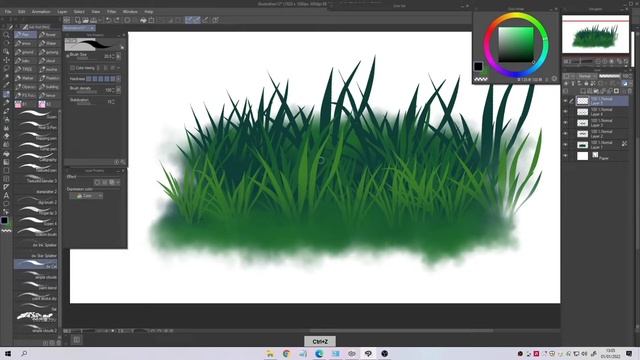Open the Expression color dropdown
Viewport: 640px width, 360px height.
(86, 196)
